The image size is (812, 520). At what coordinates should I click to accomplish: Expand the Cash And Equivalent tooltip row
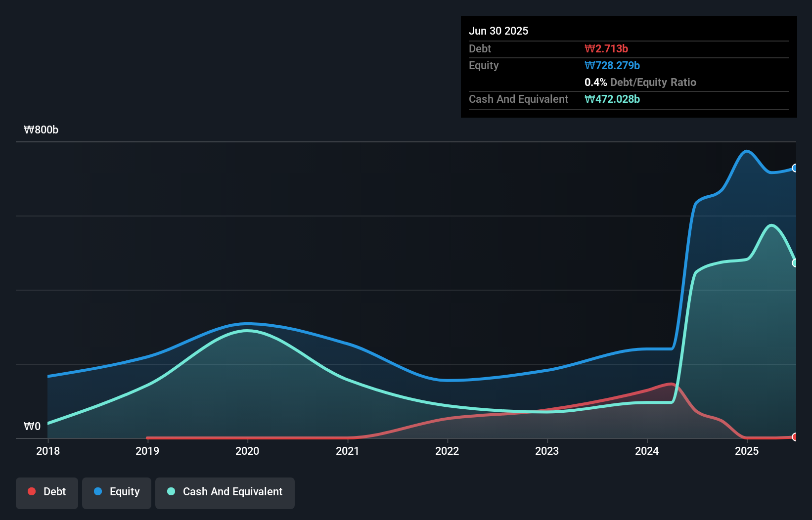tap(518, 99)
